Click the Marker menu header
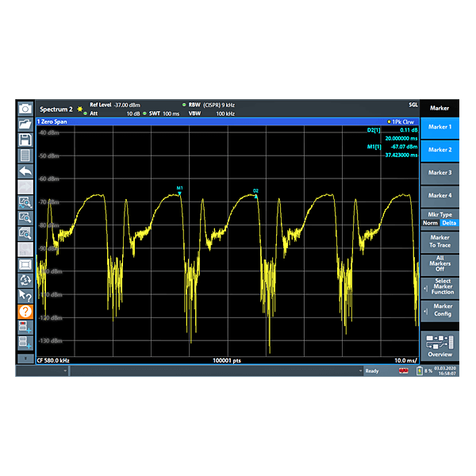The width and height of the screenshot is (476, 476). (x=440, y=108)
